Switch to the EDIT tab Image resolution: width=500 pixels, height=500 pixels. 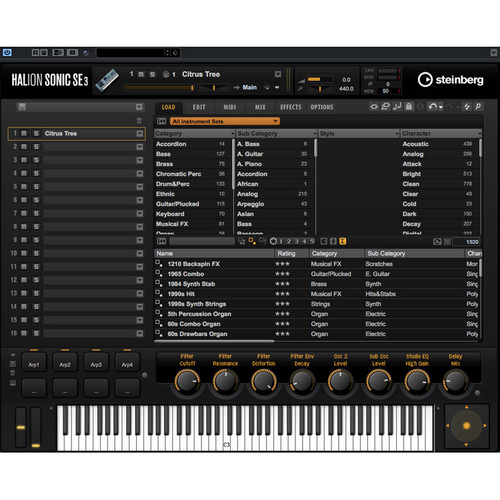(199, 107)
